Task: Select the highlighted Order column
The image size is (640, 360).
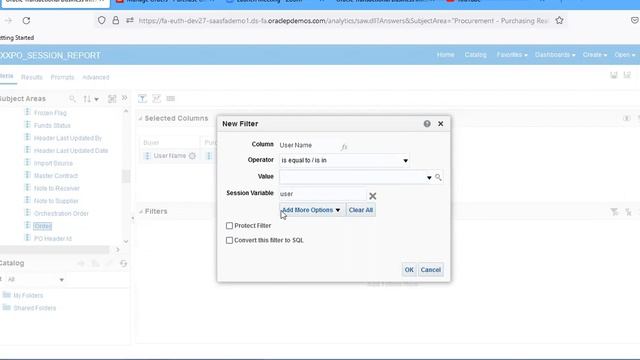Action: click(x=42, y=226)
